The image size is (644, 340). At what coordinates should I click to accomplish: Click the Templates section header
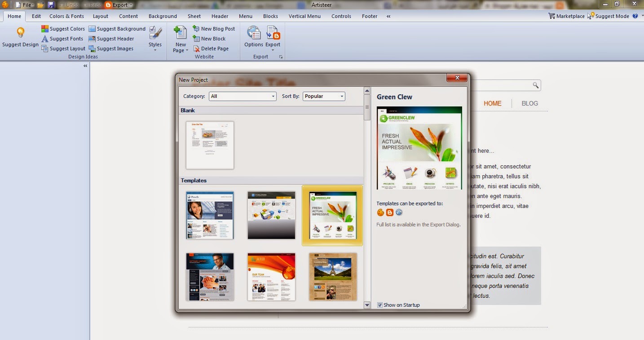(271, 181)
